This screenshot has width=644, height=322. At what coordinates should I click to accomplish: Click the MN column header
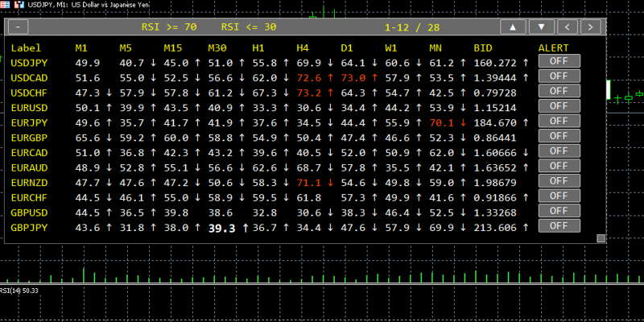click(x=436, y=48)
